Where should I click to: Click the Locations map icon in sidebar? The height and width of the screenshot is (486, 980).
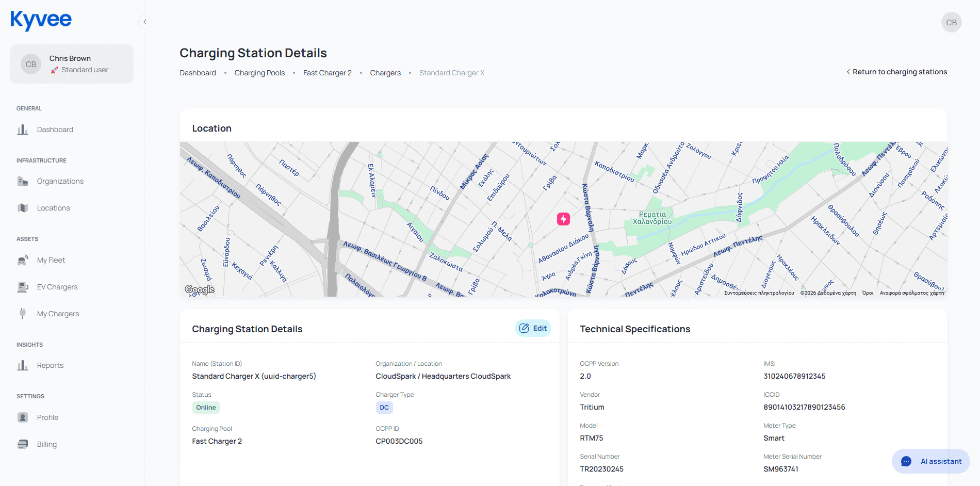click(x=23, y=208)
